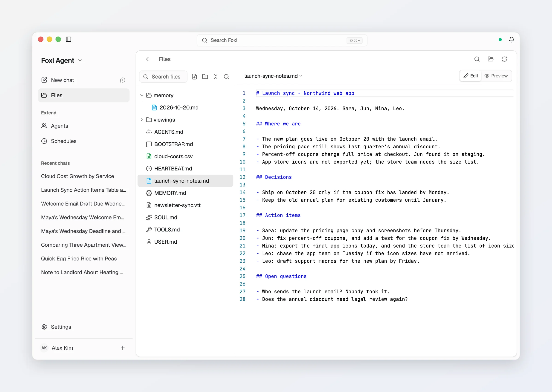Open Cloud Cost Growth by Service chat
The height and width of the screenshot is (392, 552).
coord(84,176)
